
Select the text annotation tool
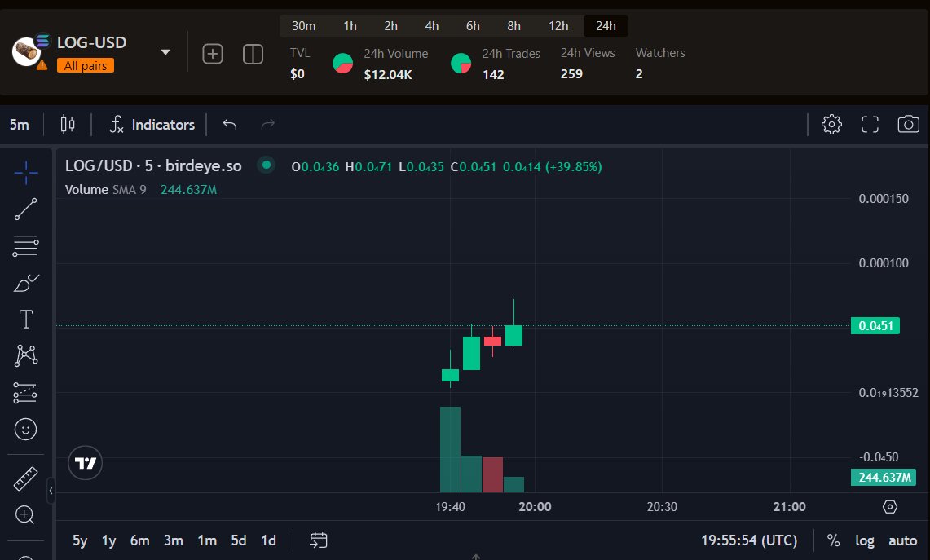coord(24,319)
